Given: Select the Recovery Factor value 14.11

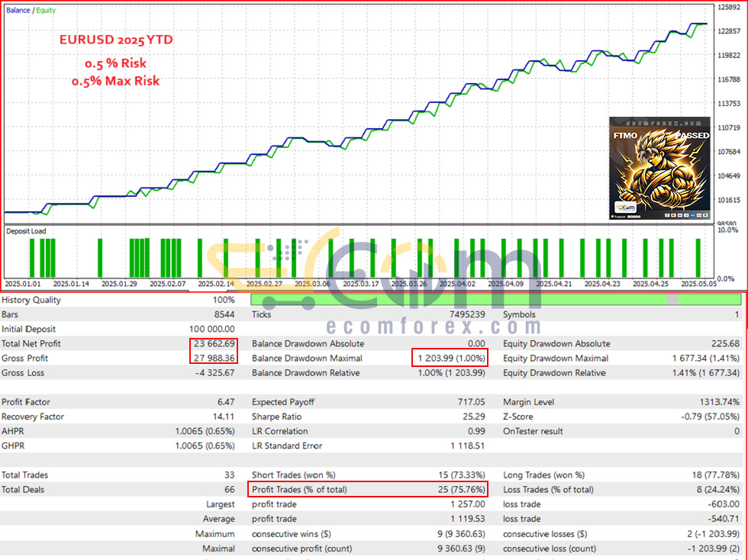Looking at the screenshot, I should point(224,417).
